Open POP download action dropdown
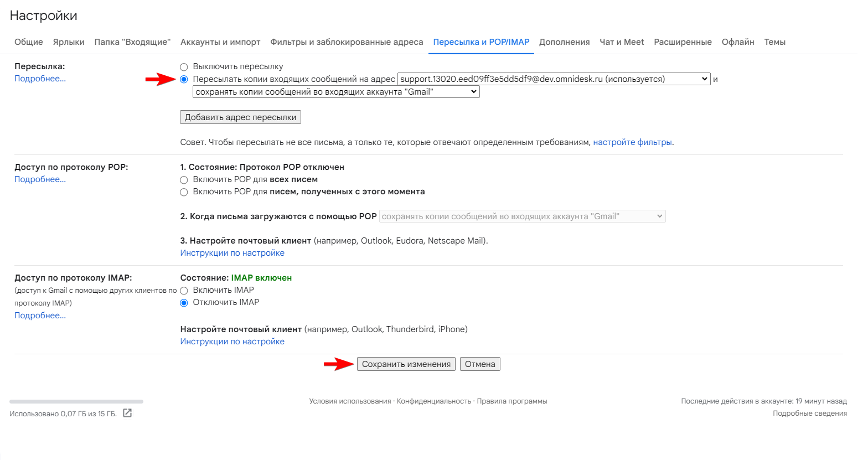The height and width of the screenshot is (460, 868). pos(522,216)
